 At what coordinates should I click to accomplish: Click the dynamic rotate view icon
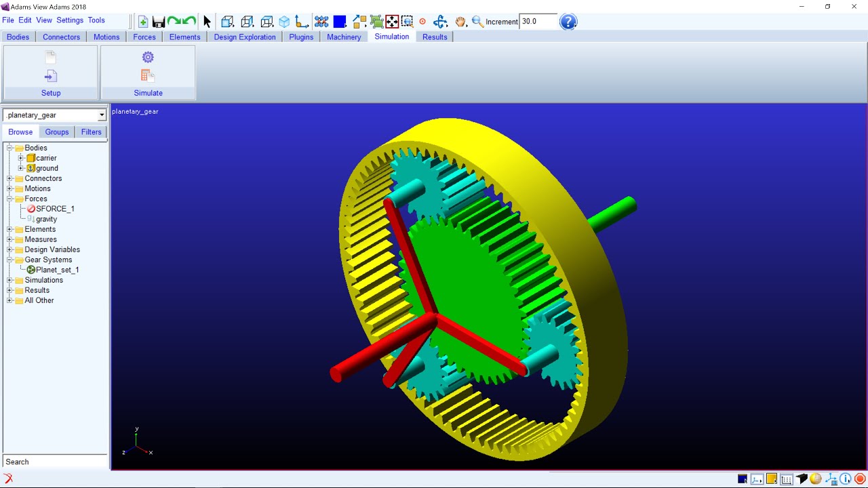coord(441,22)
